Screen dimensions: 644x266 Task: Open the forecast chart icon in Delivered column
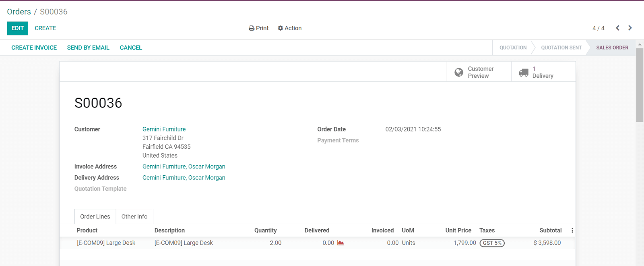coord(341,243)
